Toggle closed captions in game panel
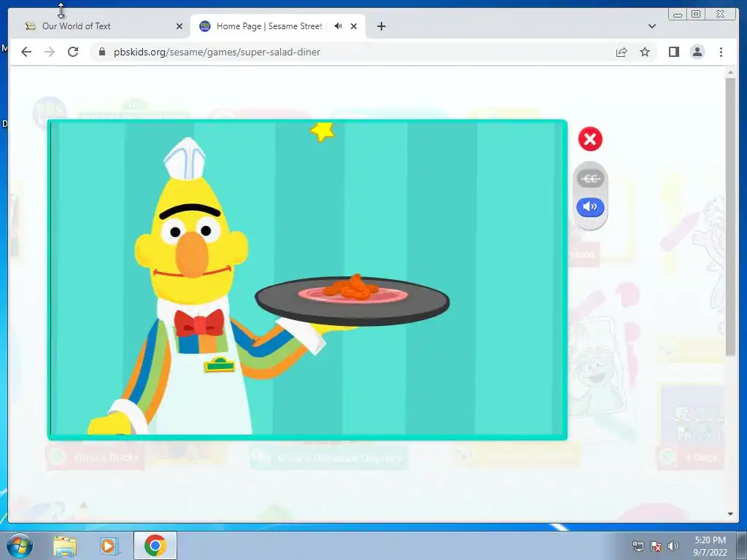 (x=590, y=179)
